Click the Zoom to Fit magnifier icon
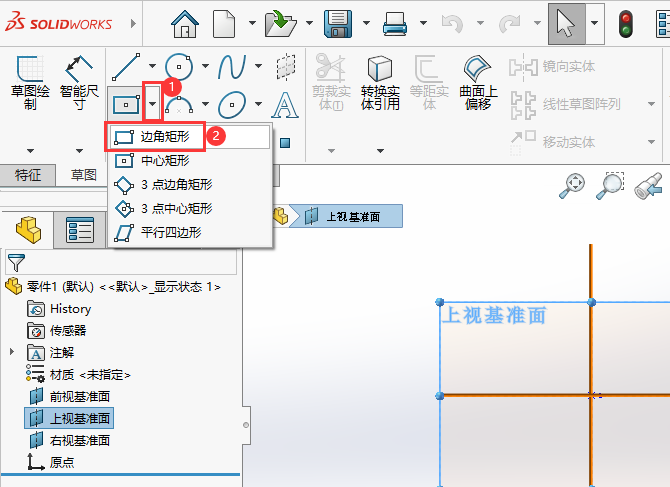The image size is (670, 487). coord(572,185)
